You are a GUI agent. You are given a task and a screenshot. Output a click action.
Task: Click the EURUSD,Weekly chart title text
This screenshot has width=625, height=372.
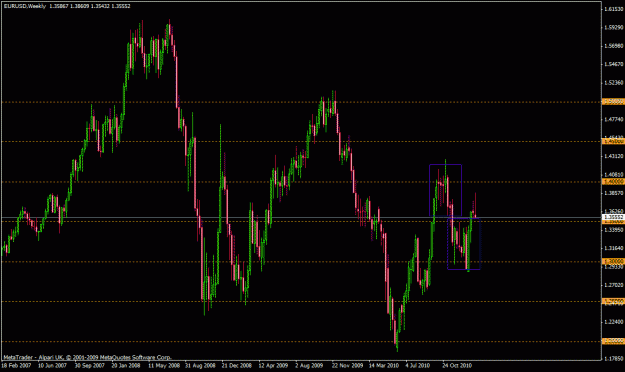(24, 6)
